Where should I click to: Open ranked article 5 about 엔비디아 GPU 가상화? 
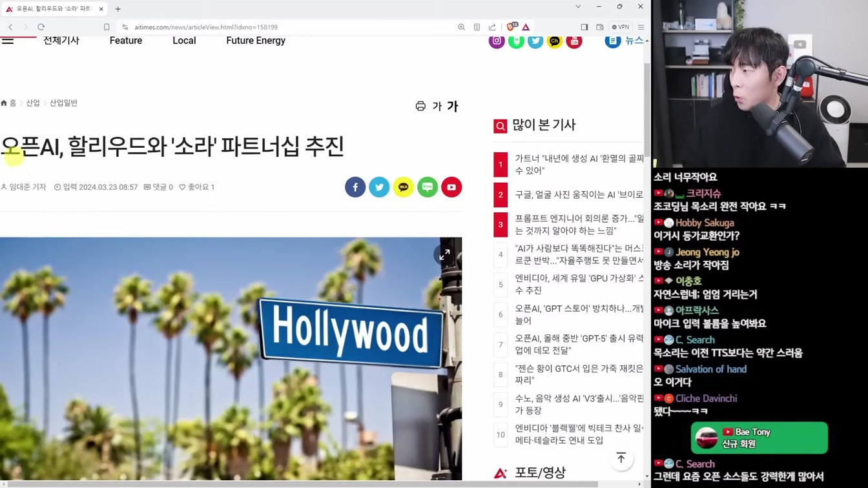(x=579, y=285)
